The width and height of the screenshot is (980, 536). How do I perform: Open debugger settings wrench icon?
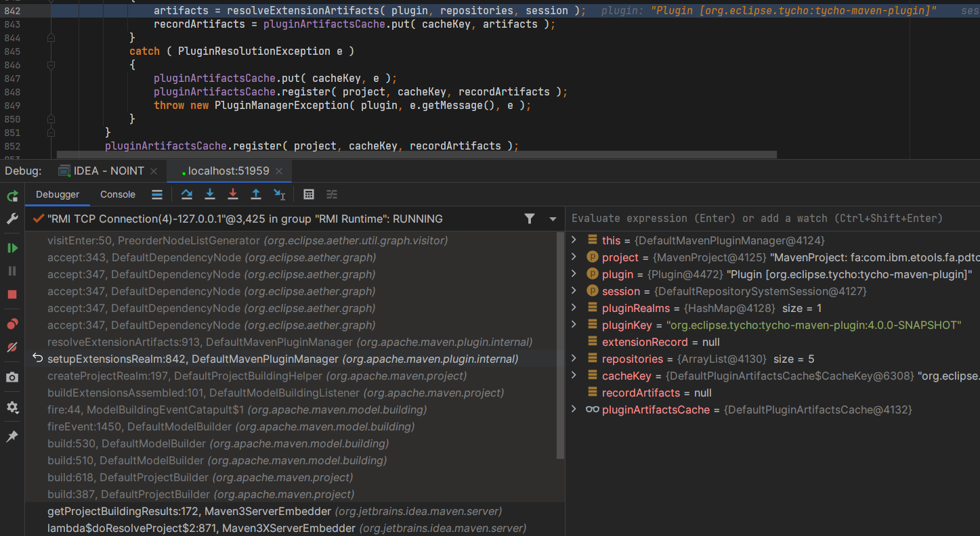pos(12,219)
